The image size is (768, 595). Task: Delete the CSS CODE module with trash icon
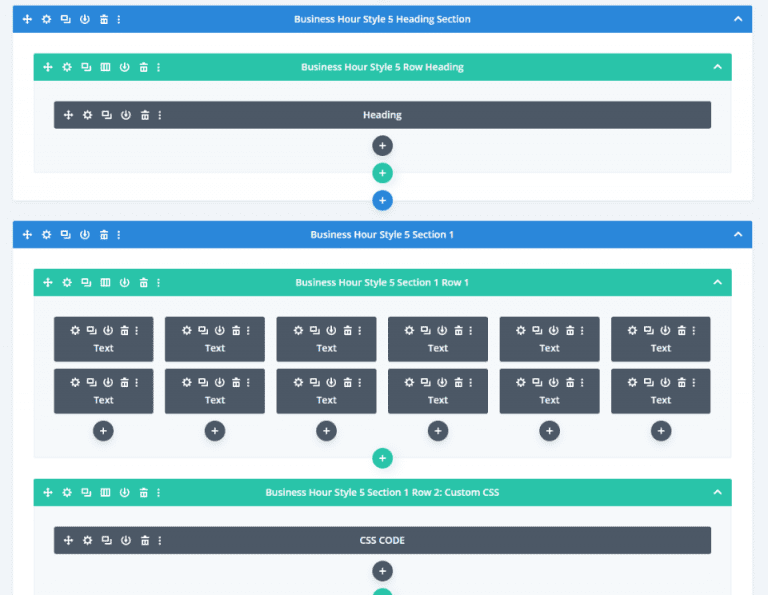click(x=145, y=541)
